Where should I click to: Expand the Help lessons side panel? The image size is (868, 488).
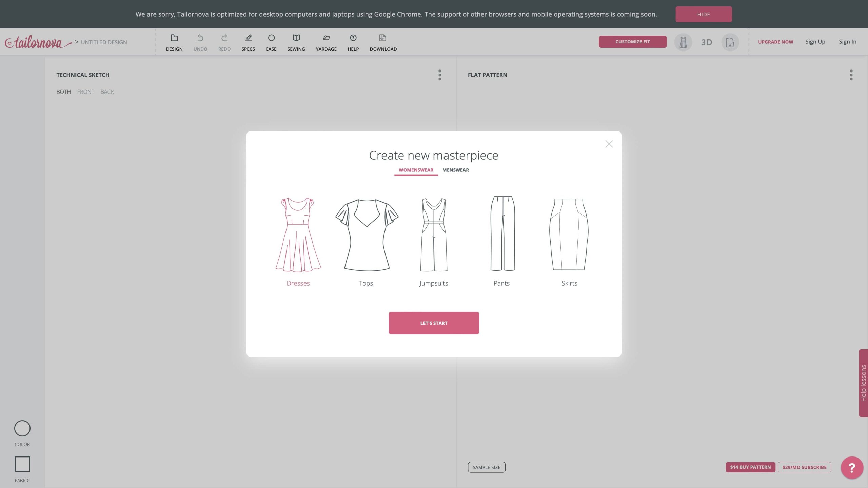tap(863, 383)
